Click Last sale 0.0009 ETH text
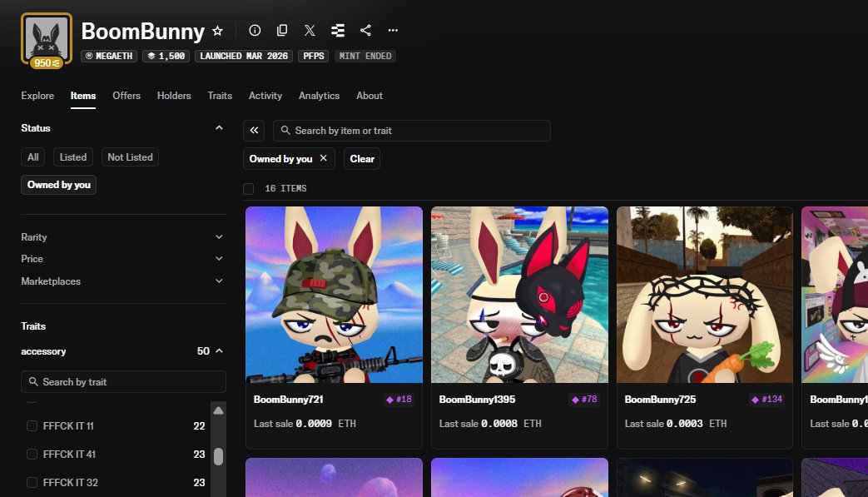Screen dimensions: 868x497 (x=305, y=424)
